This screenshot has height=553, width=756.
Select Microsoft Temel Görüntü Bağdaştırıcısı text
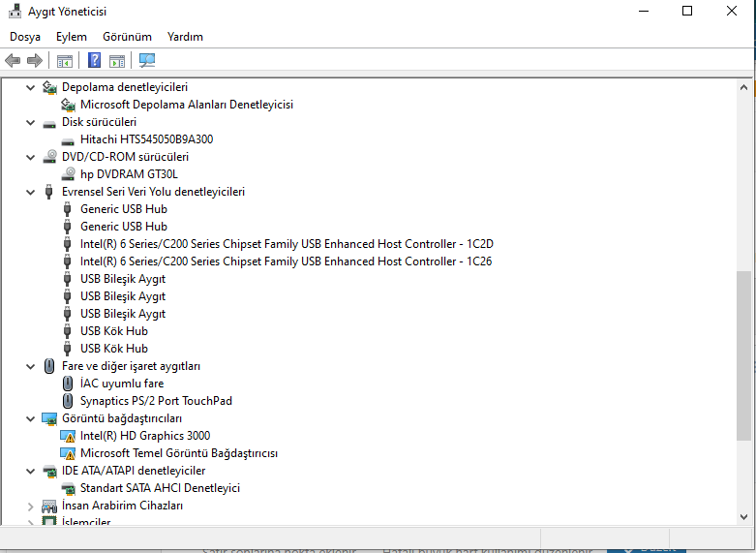179,453
